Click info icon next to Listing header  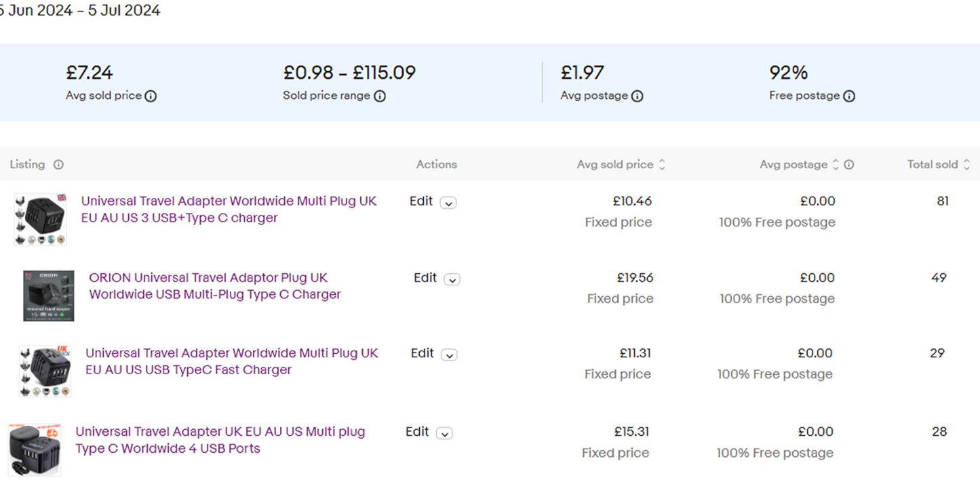[58, 165]
